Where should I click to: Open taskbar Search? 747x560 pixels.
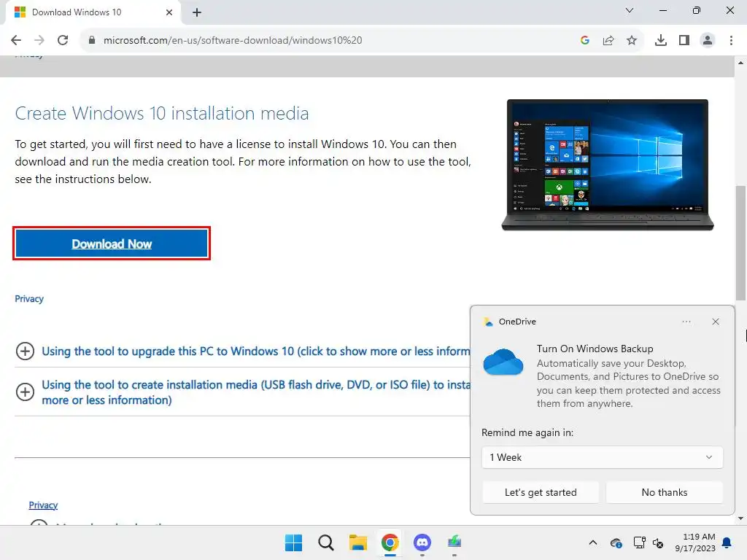tap(326, 542)
